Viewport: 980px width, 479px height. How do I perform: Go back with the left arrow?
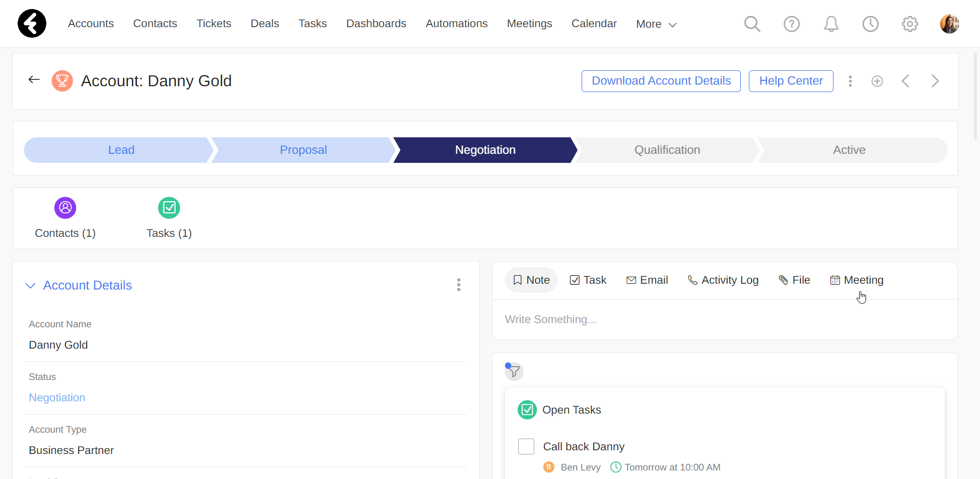point(34,80)
